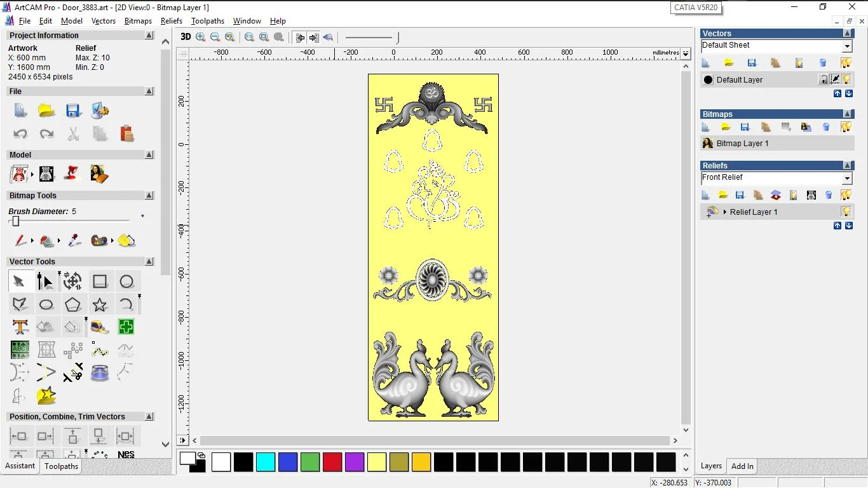Toggle lock on Default Layer
This screenshot has width=868, height=488.
pos(824,79)
